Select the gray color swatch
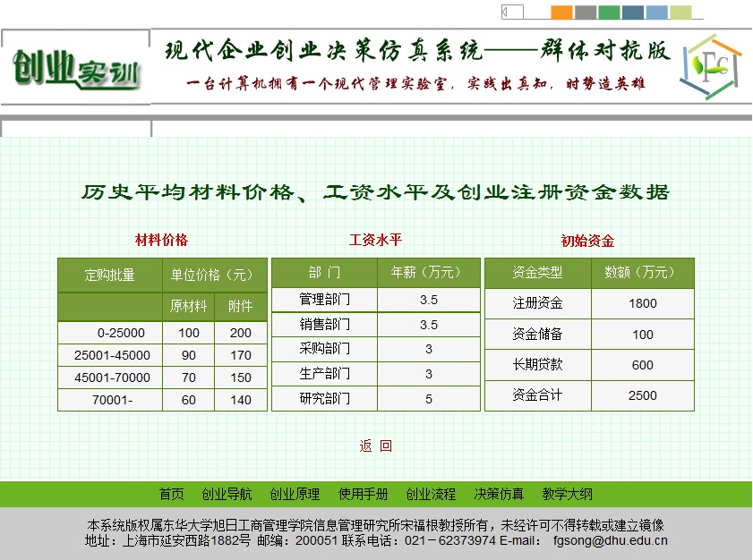 [586, 13]
